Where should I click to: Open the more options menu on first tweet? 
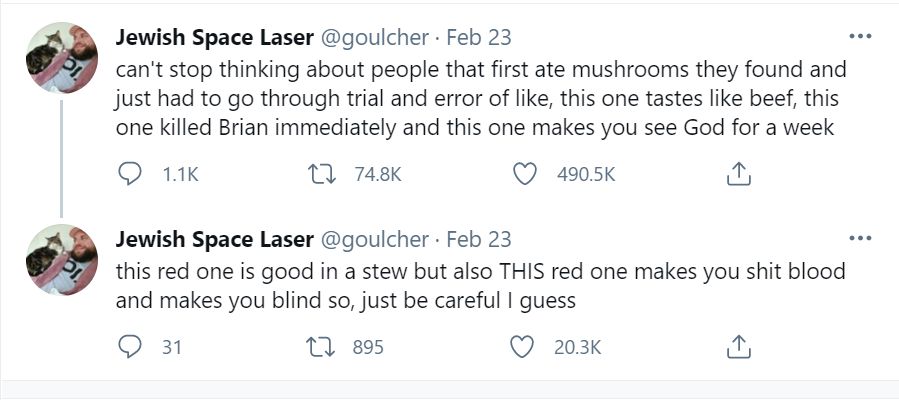[x=860, y=37]
